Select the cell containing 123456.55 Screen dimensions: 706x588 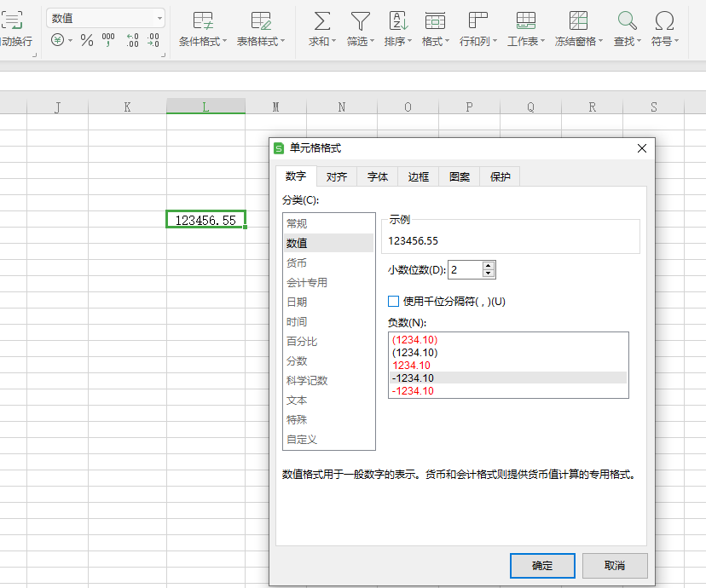[x=205, y=220]
